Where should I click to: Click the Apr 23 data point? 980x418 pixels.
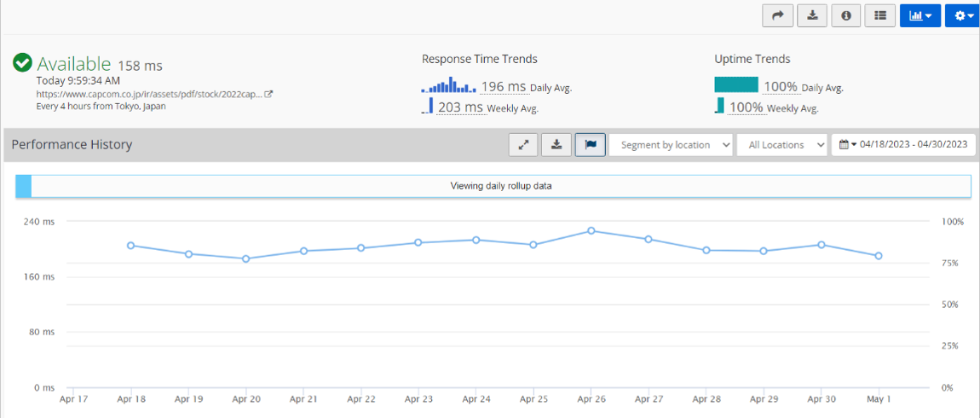tap(418, 242)
